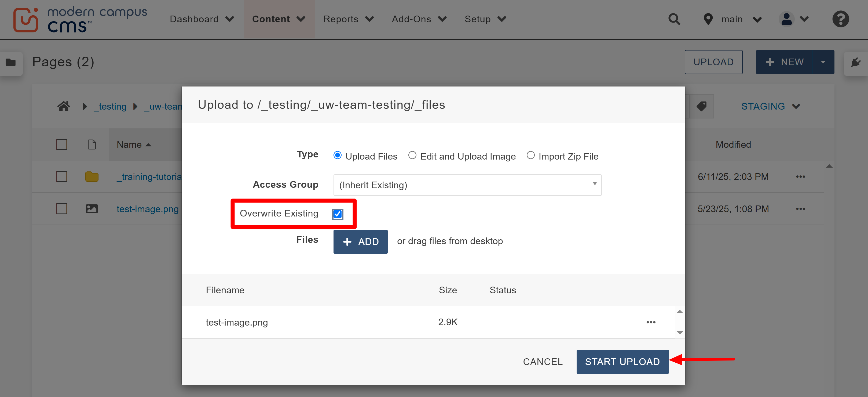Viewport: 868px width, 397px height.
Task: Click the Pages folder icon
Action: tap(11, 63)
